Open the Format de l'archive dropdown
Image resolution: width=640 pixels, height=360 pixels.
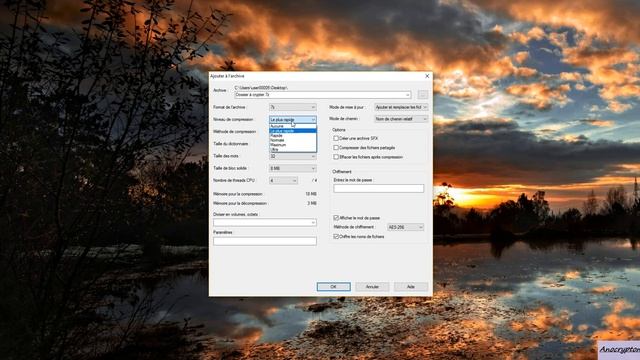(293, 107)
